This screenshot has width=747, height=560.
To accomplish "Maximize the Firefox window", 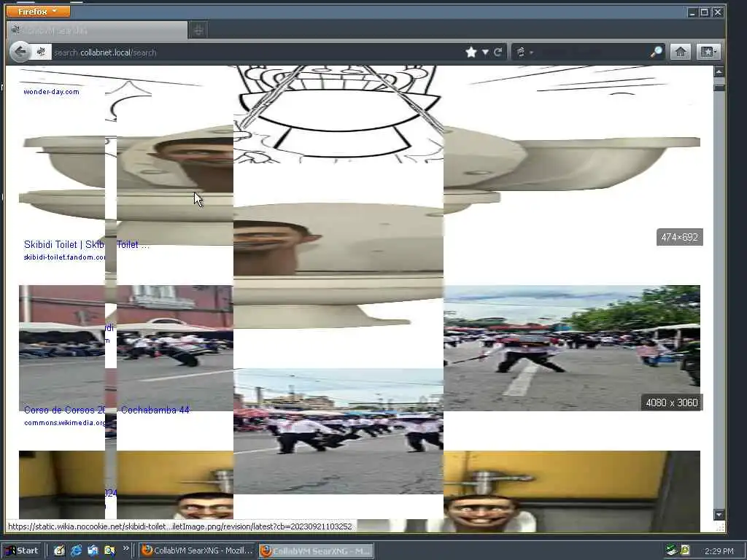I will pyautogui.click(x=704, y=12).
